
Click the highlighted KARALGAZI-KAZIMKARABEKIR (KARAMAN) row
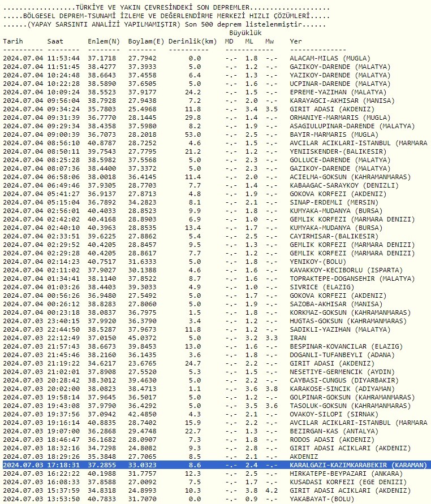[x=215, y=465]
